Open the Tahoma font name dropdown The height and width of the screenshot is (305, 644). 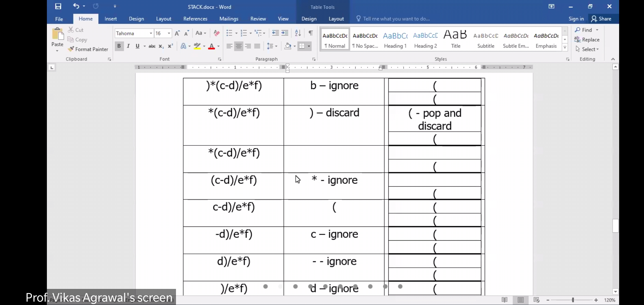[x=151, y=33]
